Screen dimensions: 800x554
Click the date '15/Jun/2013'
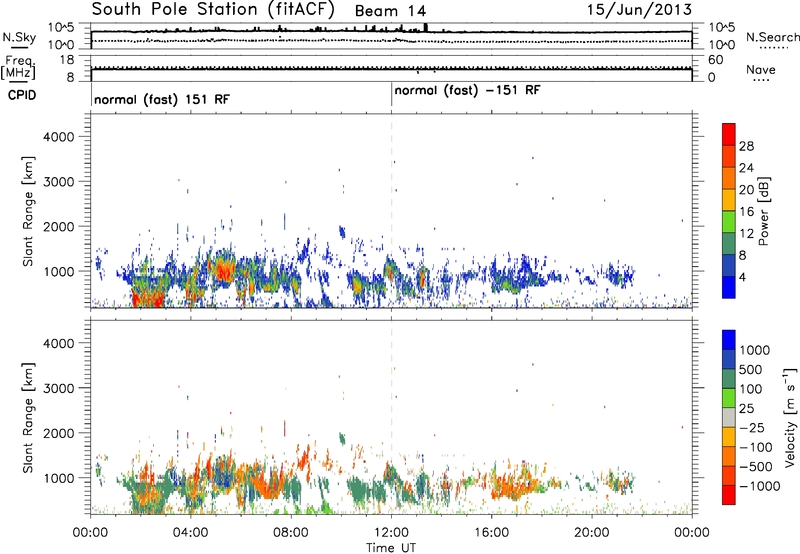639,10
